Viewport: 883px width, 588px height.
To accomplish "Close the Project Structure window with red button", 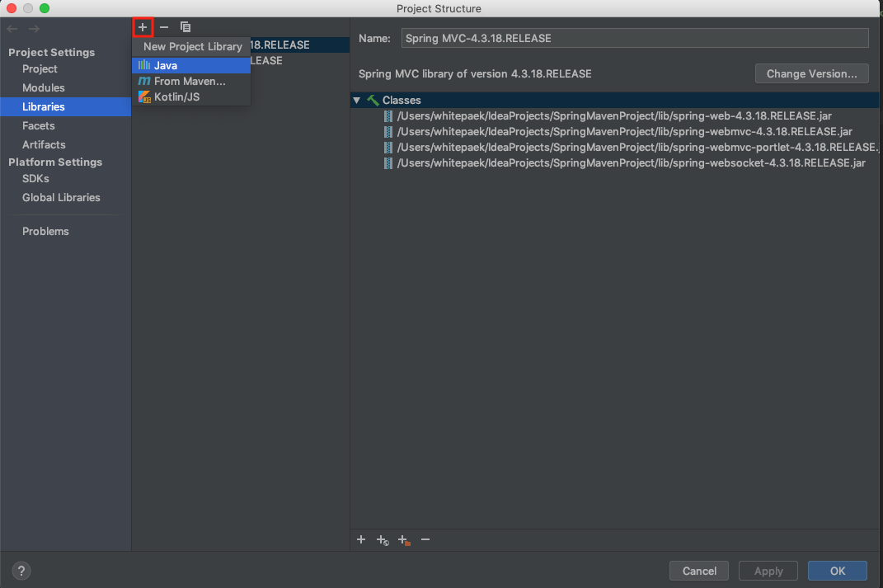I will [x=12, y=8].
